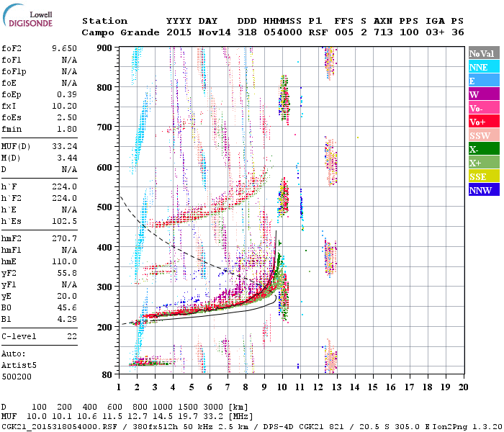504x432 pixels.
Task: Click the hmE value 110.0
Action: (64, 261)
